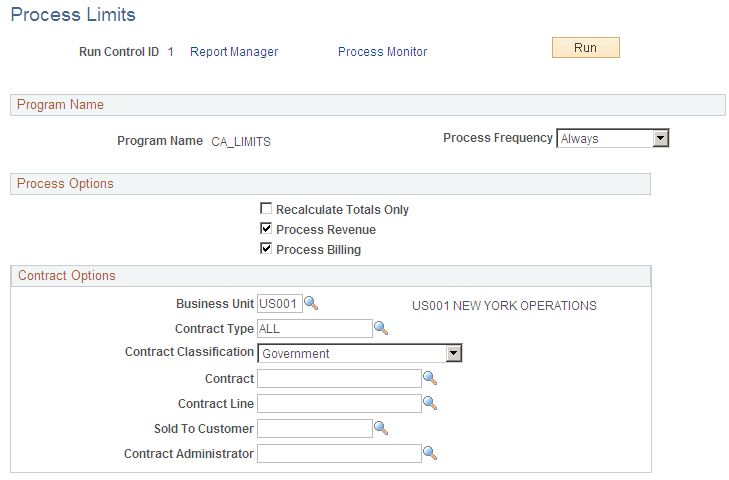The height and width of the screenshot is (480, 729).
Task: Look up Sold To Customer values
Action: pos(380,428)
